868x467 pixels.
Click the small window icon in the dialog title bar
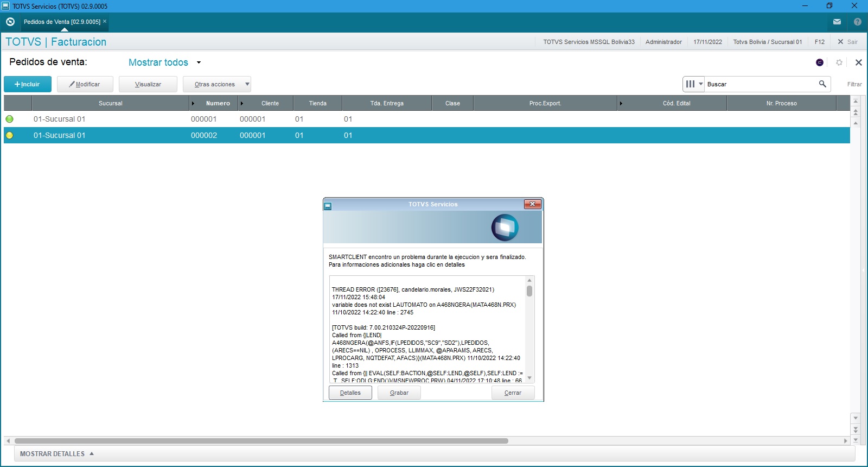(328, 206)
